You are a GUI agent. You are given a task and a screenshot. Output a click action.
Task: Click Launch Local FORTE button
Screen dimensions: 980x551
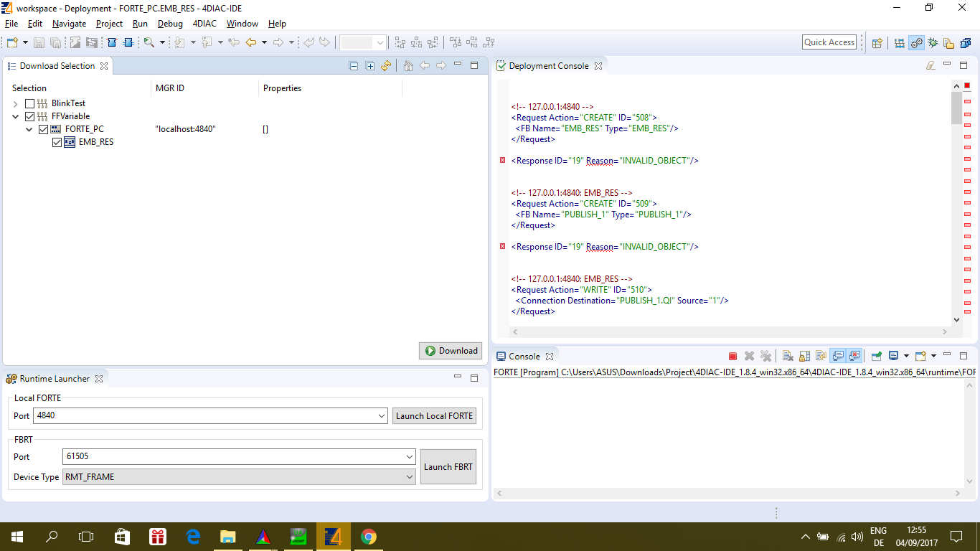pos(434,416)
